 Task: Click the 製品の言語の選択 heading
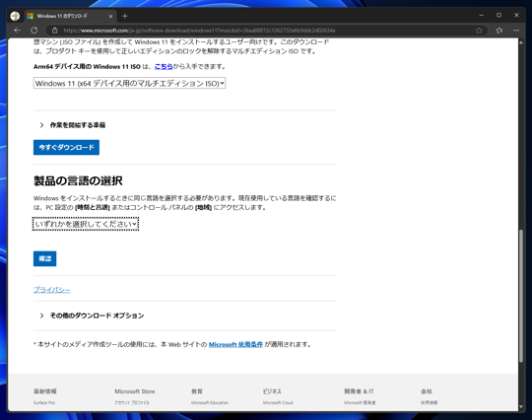coord(78,181)
